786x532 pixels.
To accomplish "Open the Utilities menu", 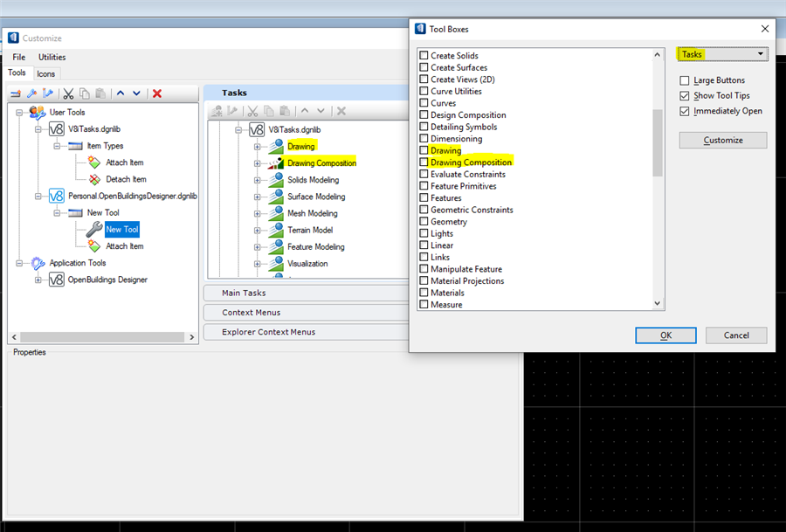I will point(52,57).
